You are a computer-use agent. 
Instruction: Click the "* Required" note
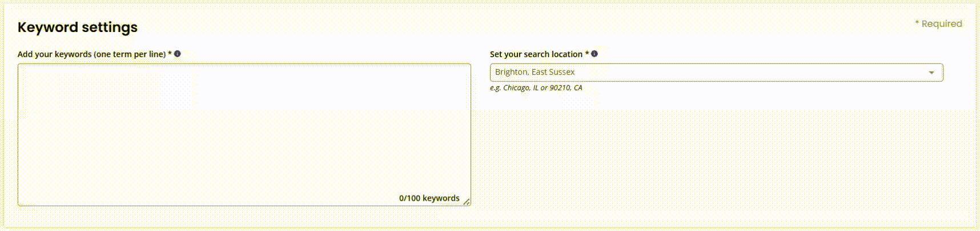(x=938, y=23)
